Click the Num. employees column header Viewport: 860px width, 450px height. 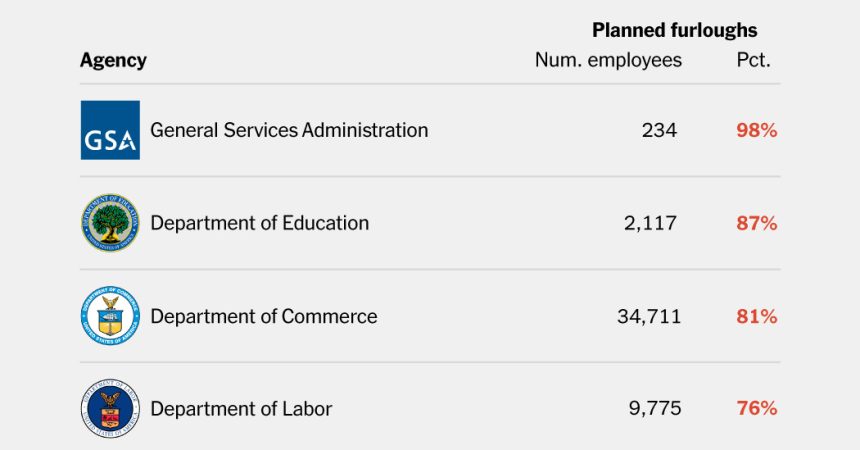point(608,60)
